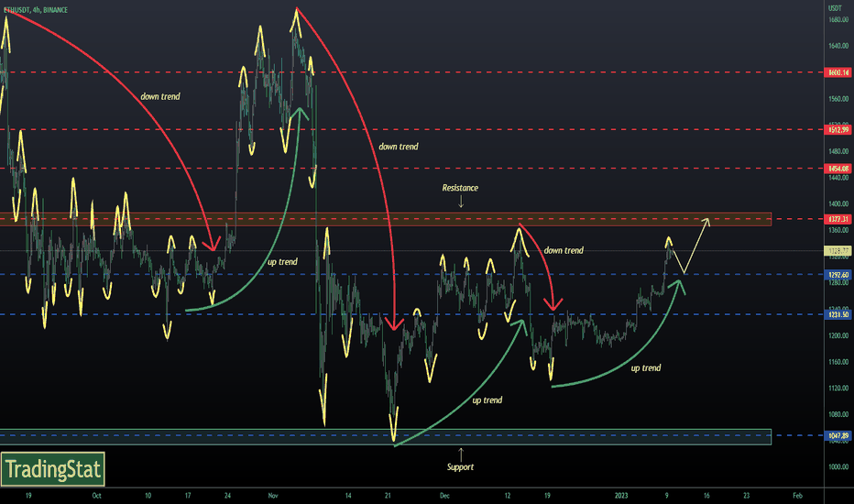Click the red 1600.14 price label
The width and height of the screenshot is (854, 504).
(x=838, y=72)
